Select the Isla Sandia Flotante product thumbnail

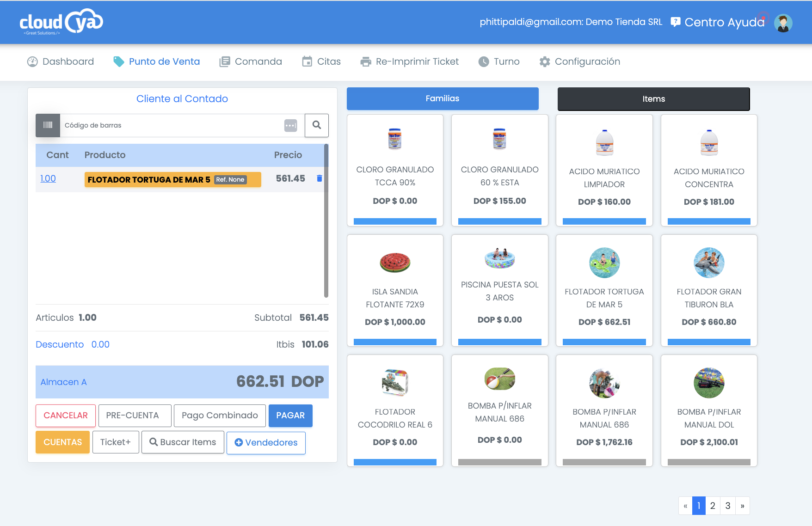pos(395,263)
